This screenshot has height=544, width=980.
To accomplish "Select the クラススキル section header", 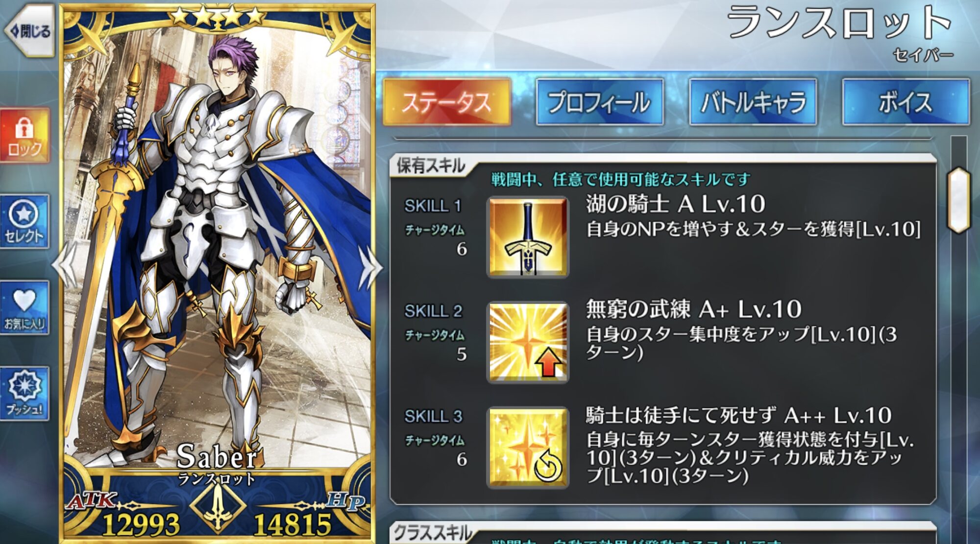I will [432, 533].
